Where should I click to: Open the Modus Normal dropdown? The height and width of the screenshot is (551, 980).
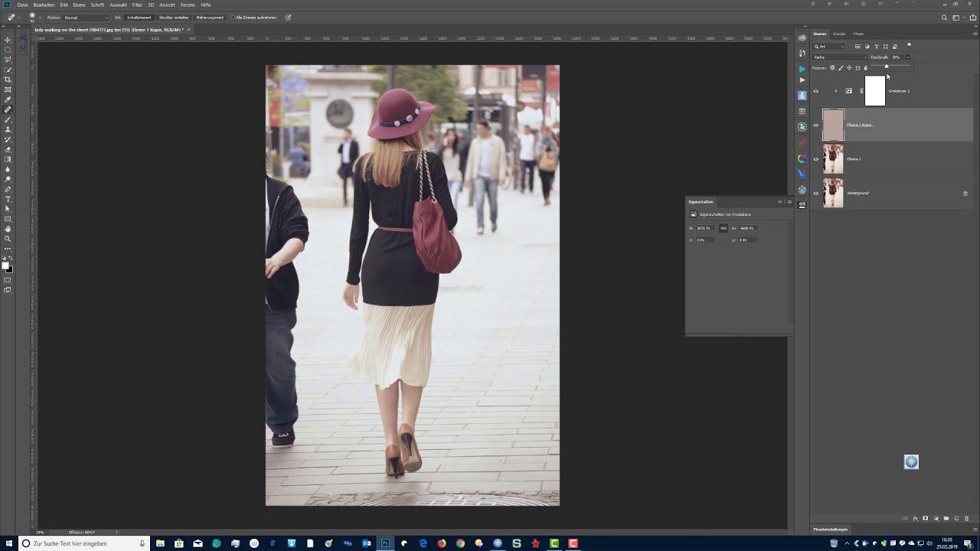coord(86,18)
